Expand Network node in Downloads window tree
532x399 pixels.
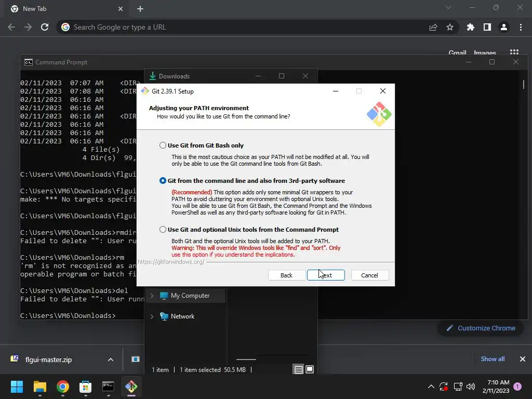(x=152, y=316)
